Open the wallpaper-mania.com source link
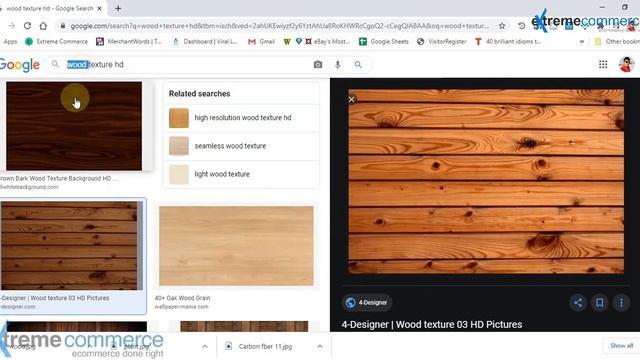 (x=182, y=307)
